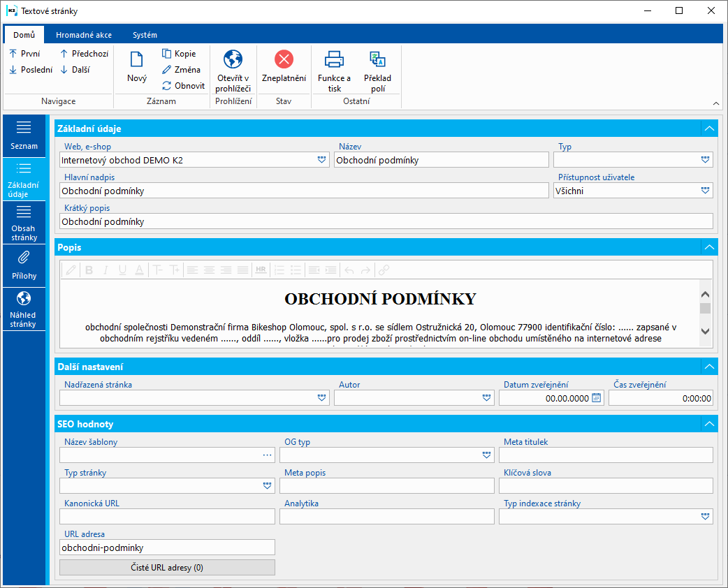The image size is (728, 588).
Task: Open the OG typ dropdown
Action: click(486, 455)
